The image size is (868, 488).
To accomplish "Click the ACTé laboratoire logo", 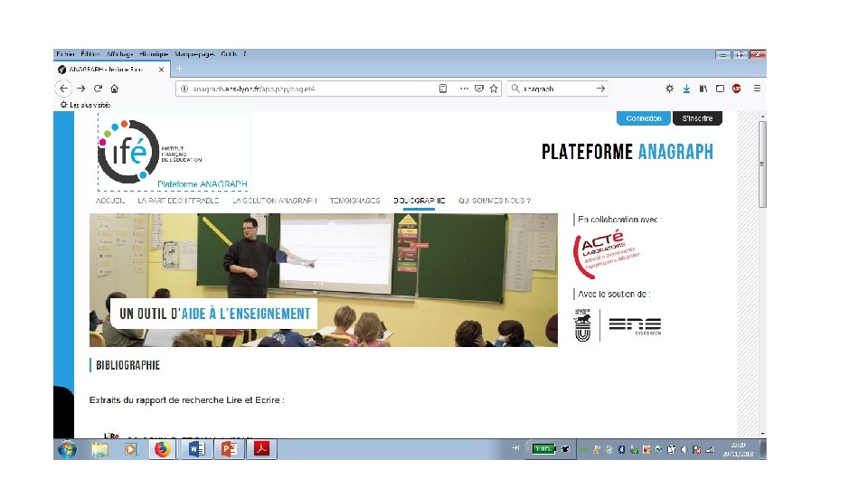I will (x=606, y=253).
